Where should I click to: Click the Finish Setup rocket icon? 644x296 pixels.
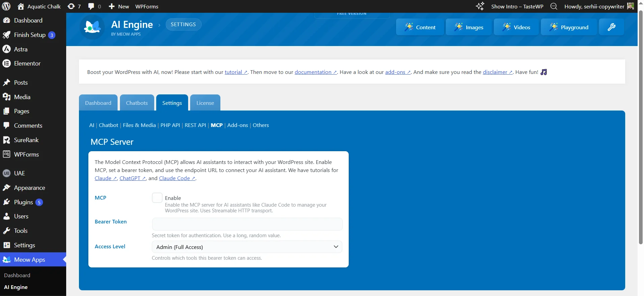[7, 35]
